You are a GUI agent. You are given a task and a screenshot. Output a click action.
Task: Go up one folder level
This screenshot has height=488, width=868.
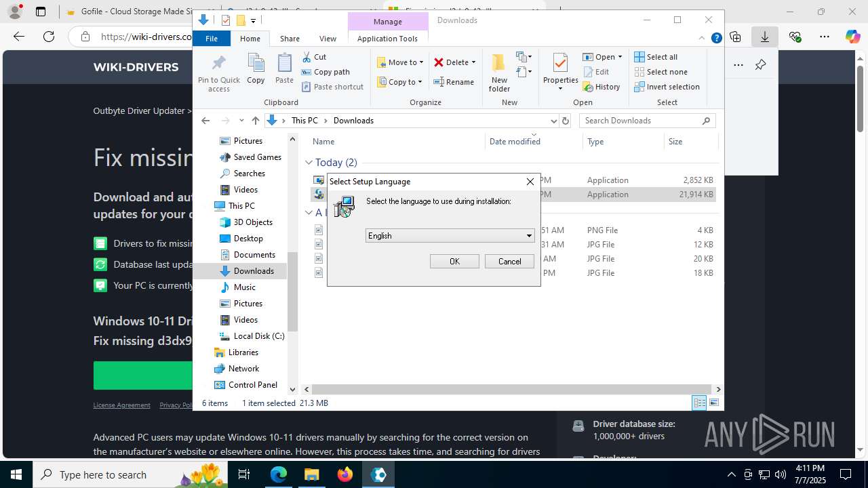pos(255,121)
